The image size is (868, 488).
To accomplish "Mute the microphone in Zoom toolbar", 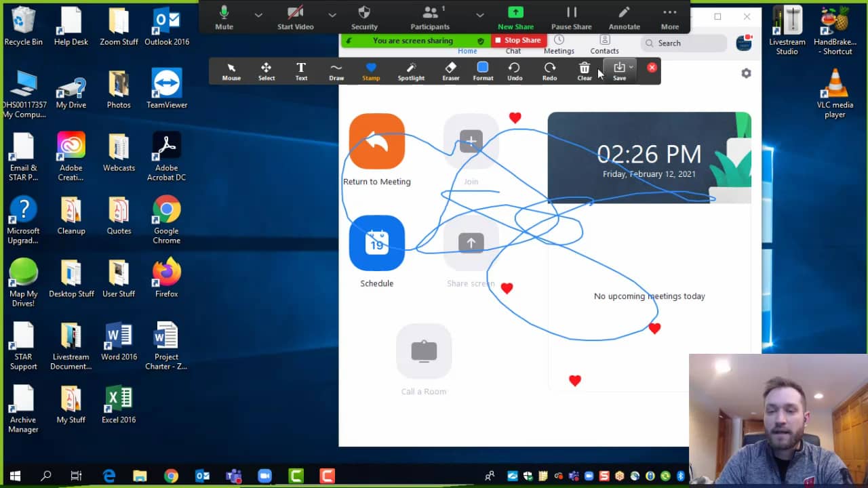I will 224,18.
